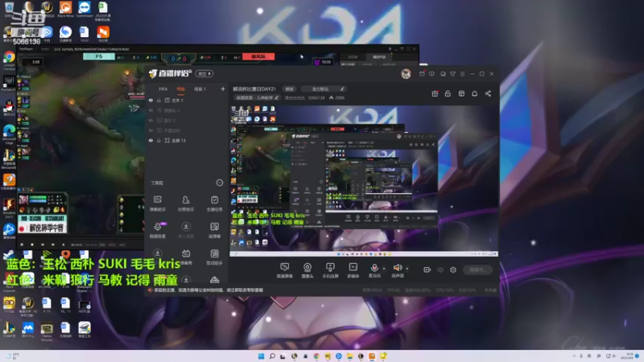Open File Explorer on the taskbar
Screen dimensions: 644x362
[x=349, y=356]
